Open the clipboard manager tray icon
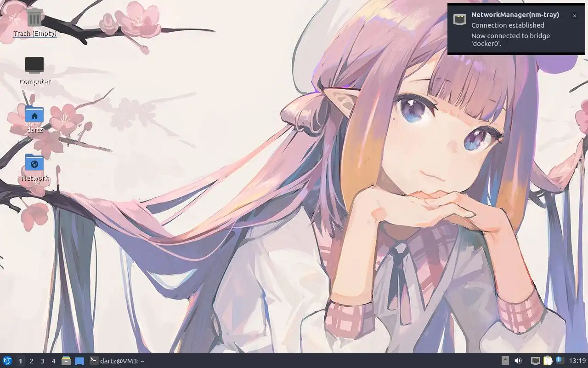The image size is (588, 368). point(548,361)
